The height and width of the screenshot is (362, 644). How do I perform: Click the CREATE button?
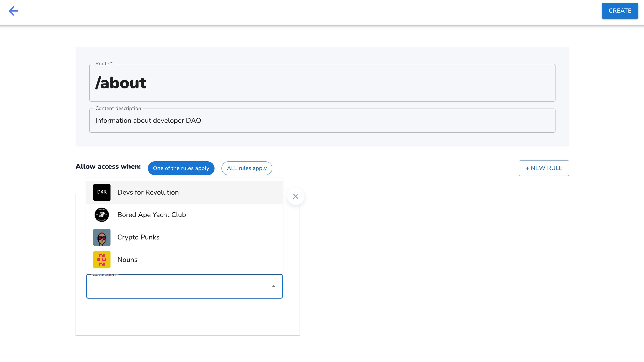pos(620,11)
